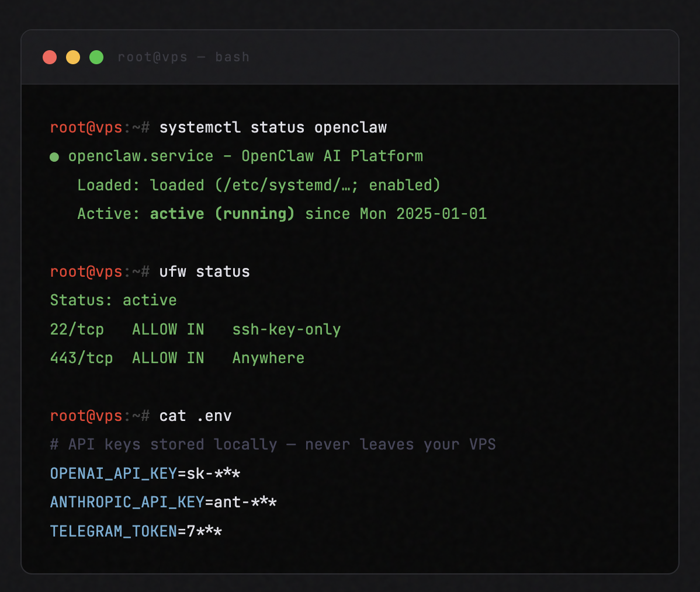
Task: Click the 'Anywhere' rule source text
Action: pos(268,358)
